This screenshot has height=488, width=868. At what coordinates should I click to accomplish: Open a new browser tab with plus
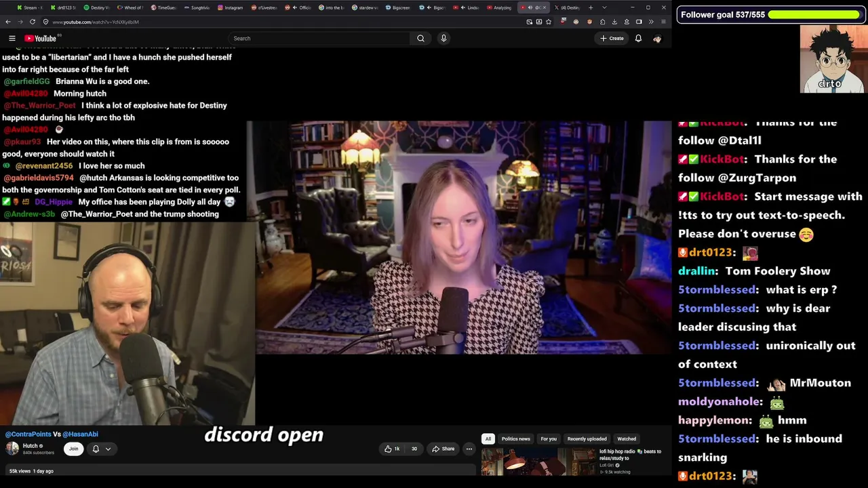point(591,7)
